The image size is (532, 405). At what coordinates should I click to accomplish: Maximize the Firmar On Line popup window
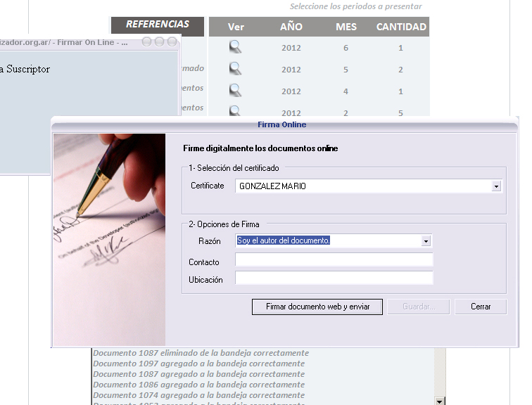(159, 42)
